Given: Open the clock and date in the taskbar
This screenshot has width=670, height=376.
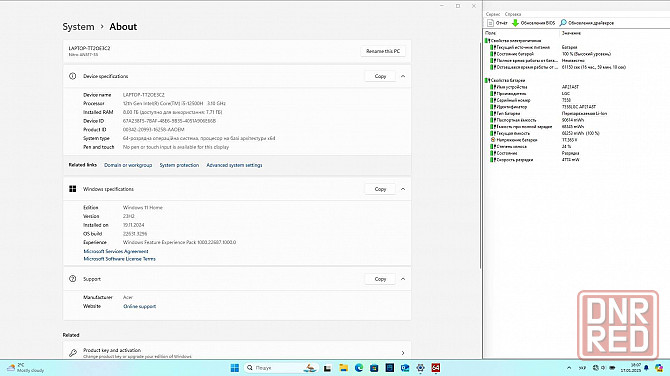Looking at the screenshot, I should [631, 368].
